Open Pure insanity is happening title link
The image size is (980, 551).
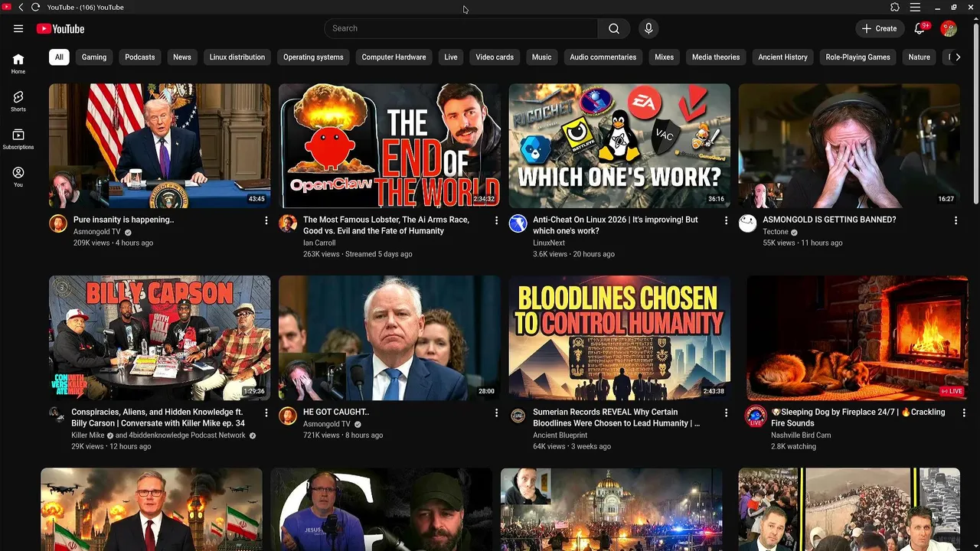click(x=124, y=220)
